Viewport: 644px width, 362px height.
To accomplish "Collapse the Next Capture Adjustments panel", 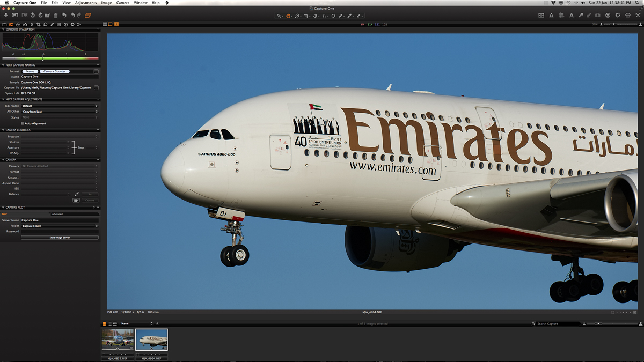I will (3, 99).
